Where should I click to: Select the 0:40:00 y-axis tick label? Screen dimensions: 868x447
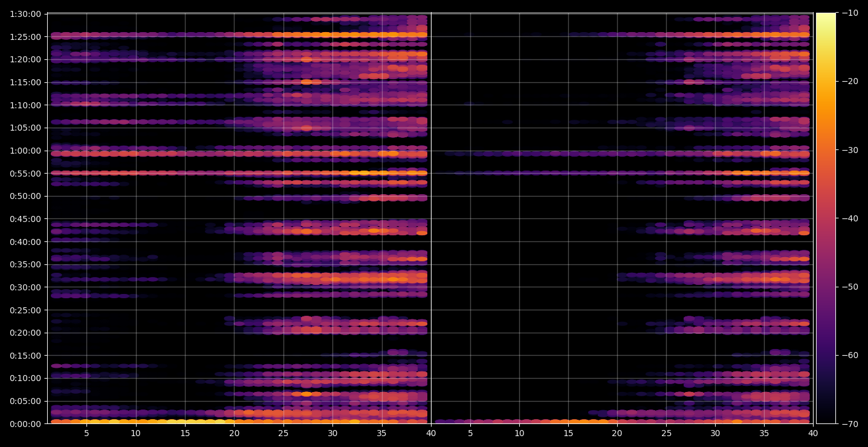(25, 241)
